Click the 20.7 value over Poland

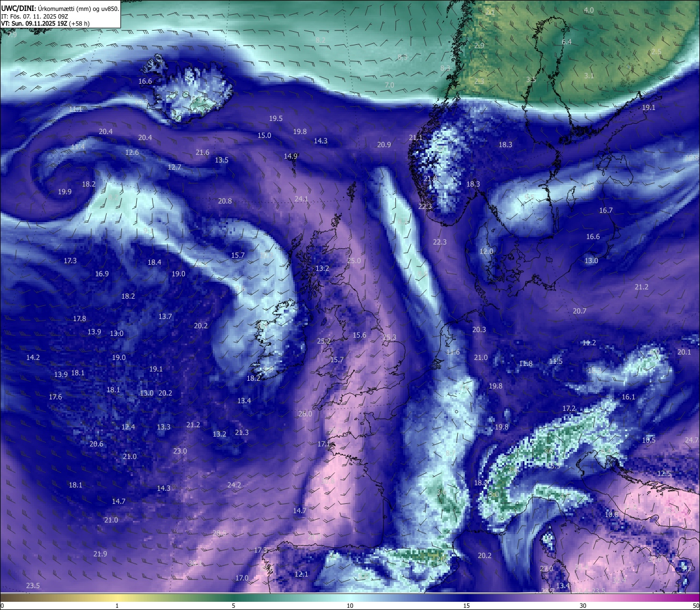click(x=580, y=311)
